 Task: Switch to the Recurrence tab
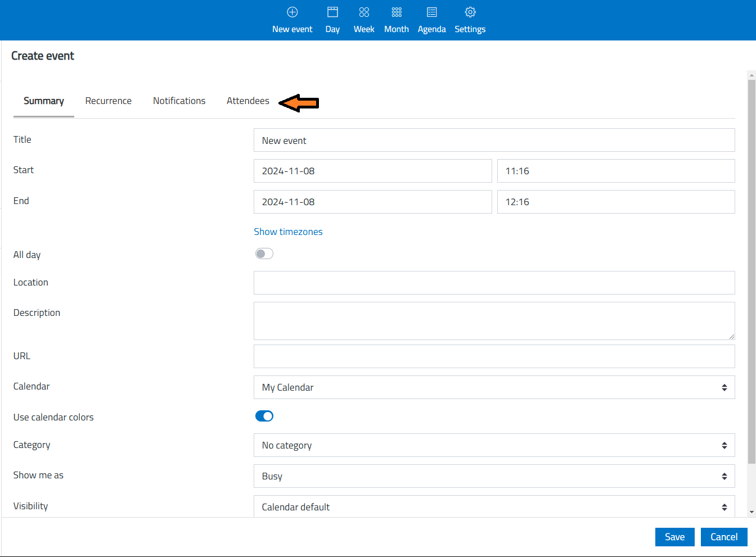(x=109, y=101)
